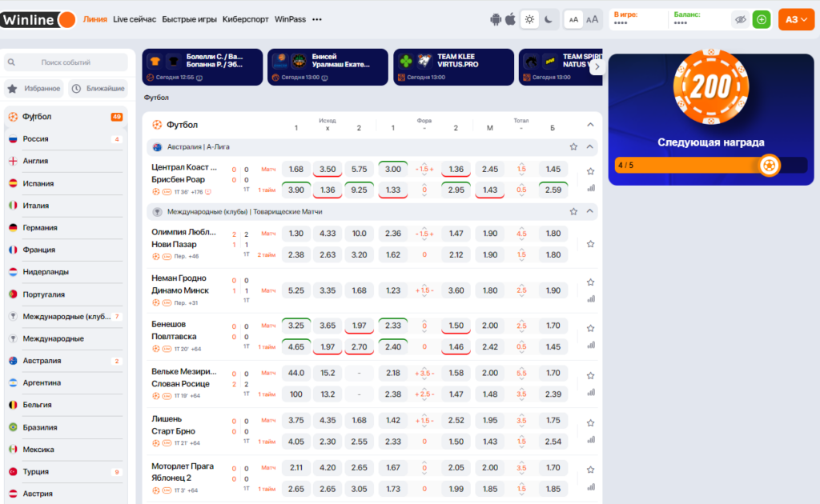Image resolution: width=820 pixels, height=504 pixels.
Task: Click the reward progress bar ball marker
Action: (769, 166)
